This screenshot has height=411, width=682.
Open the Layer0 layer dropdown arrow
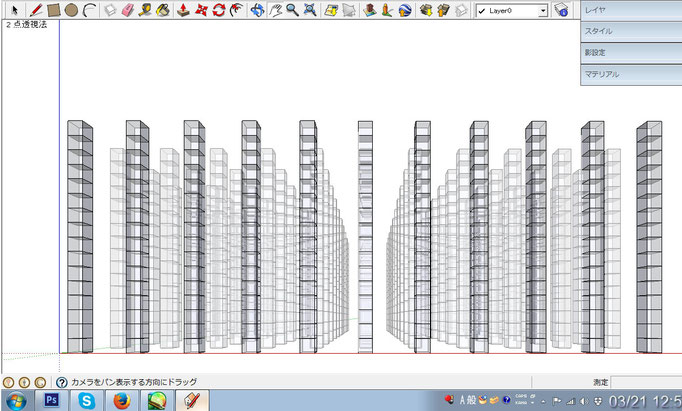click(x=543, y=11)
